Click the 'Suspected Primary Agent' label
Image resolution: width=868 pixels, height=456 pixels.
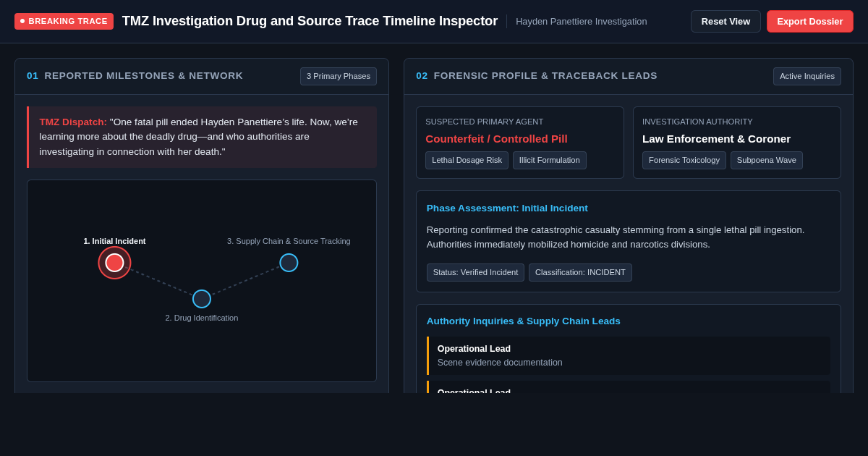(x=485, y=122)
